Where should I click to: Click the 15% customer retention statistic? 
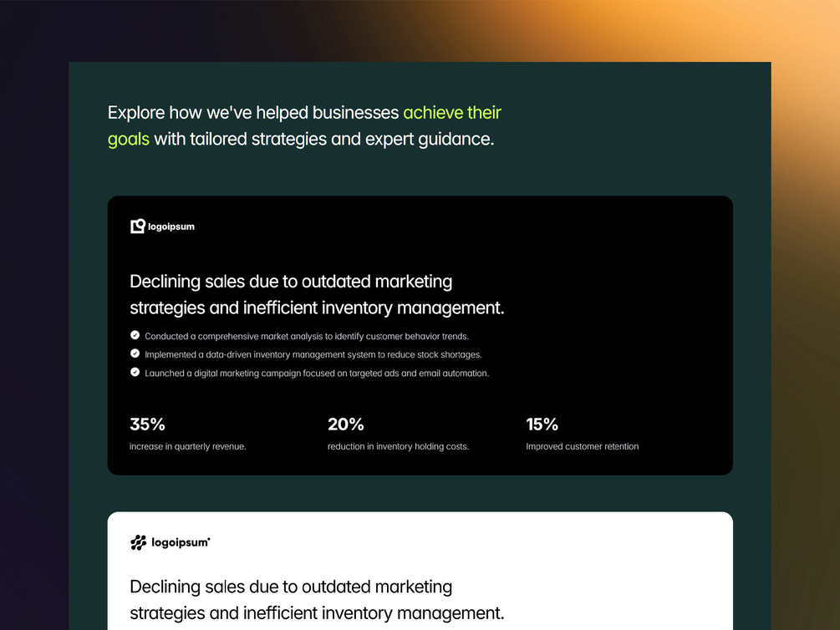(542, 424)
